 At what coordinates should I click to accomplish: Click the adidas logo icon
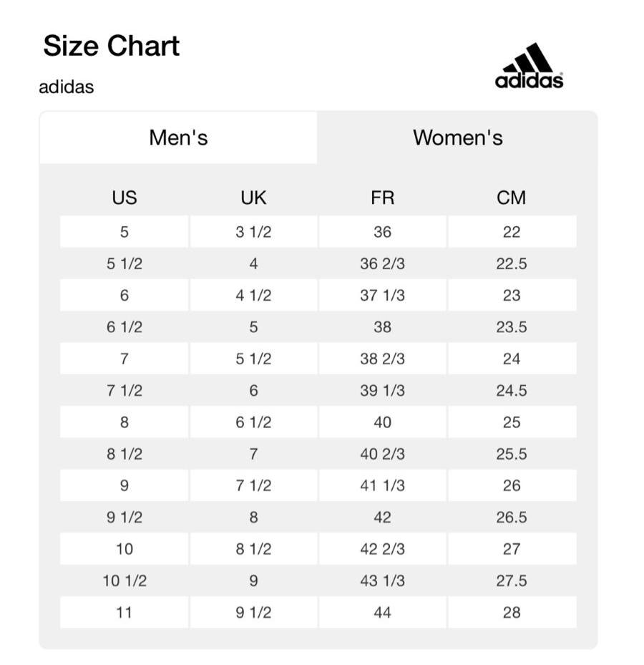[529, 66]
